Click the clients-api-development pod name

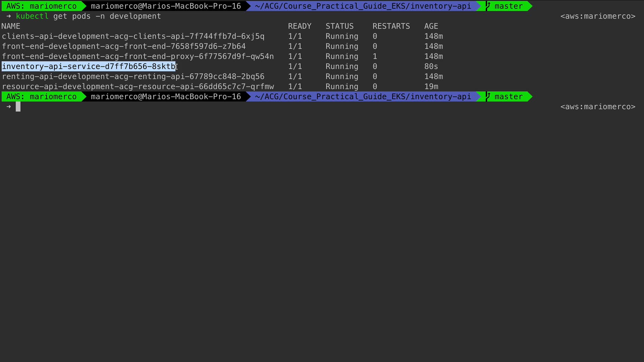(x=133, y=36)
